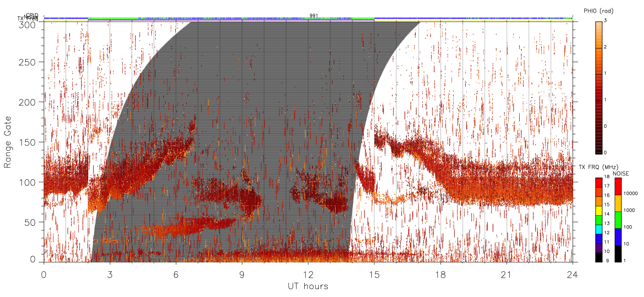
Task: Click the cyan 12–13 MHz TX FRQ swatch
Action: (x=598, y=229)
